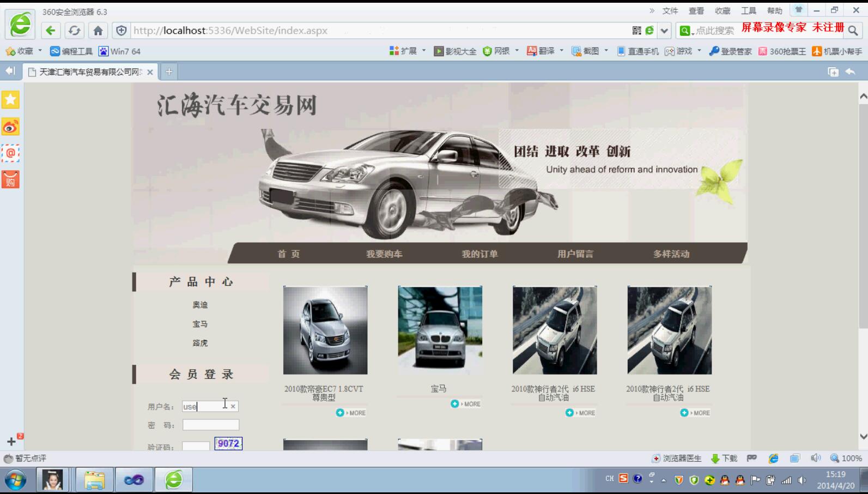
Task: Click MORE under the 宝马 car card
Action: tap(466, 404)
